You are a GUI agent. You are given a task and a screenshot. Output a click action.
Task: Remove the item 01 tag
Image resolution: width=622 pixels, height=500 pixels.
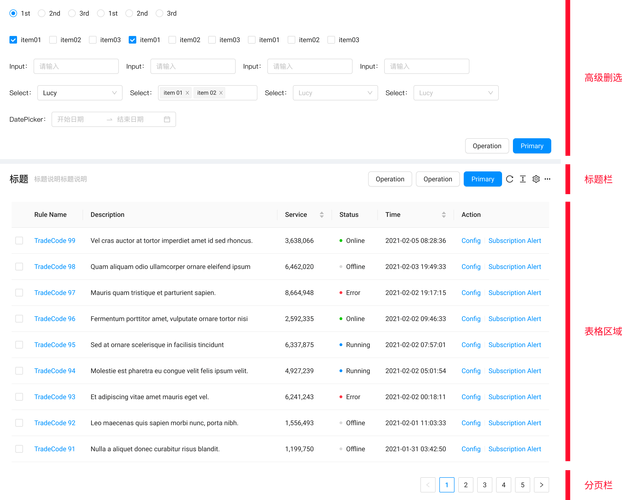pyautogui.click(x=187, y=93)
